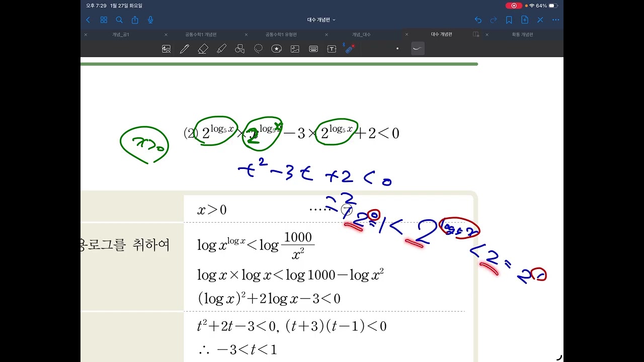644x362 pixels.
Task: Switch to the 개념_대수 tab
Action: tap(361, 35)
